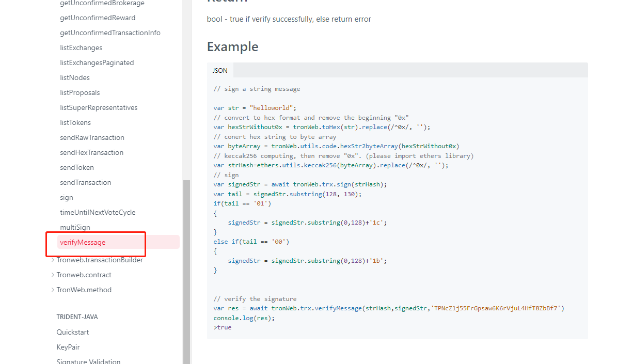617x364 pixels.
Task: Expand the Tronweb.transactionBuilder section
Action: (100, 260)
